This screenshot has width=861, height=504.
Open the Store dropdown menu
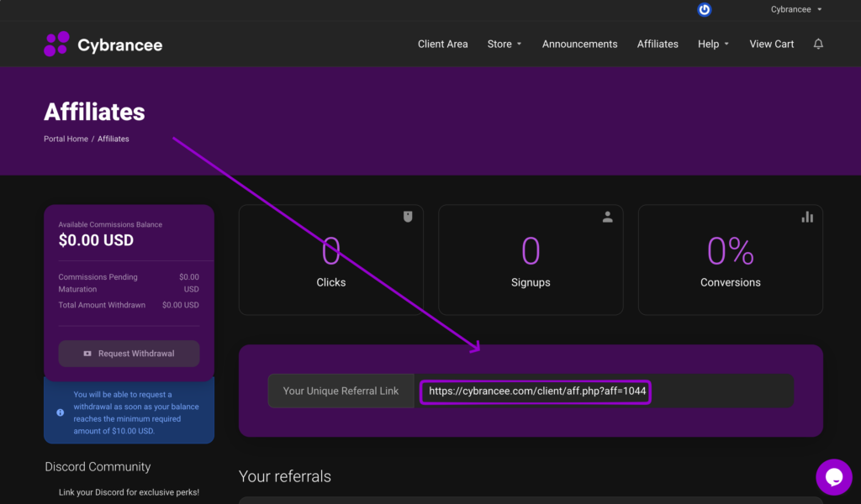(504, 44)
